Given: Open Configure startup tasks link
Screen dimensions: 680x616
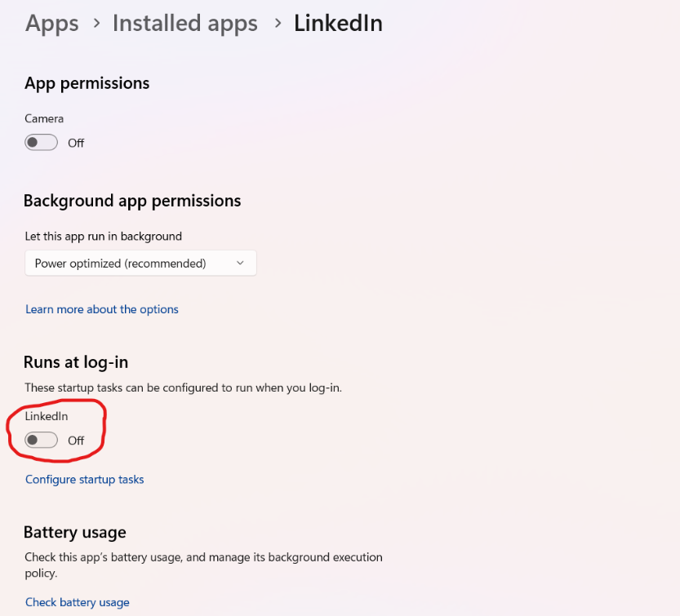Looking at the screenshot, I should coord(85,480).
